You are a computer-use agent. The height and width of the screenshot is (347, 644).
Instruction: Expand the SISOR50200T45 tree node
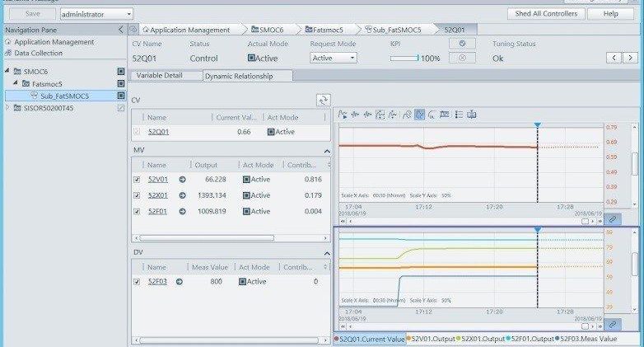pos(7,108)
